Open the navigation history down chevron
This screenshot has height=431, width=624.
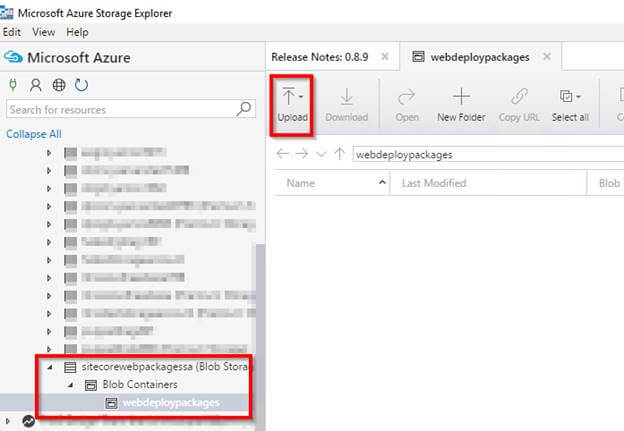[322, 154]
